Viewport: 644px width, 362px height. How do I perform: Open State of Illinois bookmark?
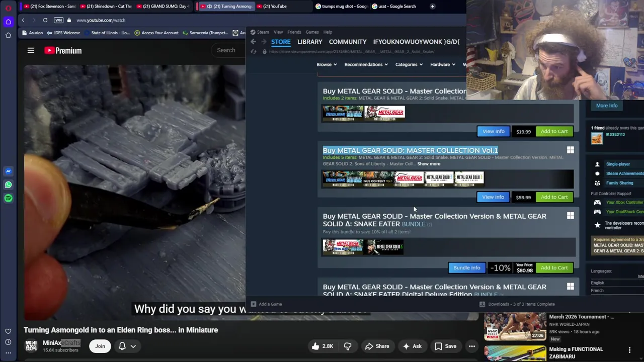click(107, 33)
